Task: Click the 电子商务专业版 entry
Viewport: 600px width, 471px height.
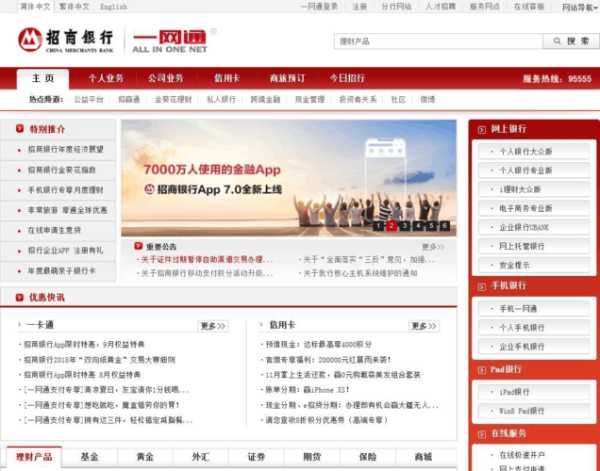Action: point(534,209)
